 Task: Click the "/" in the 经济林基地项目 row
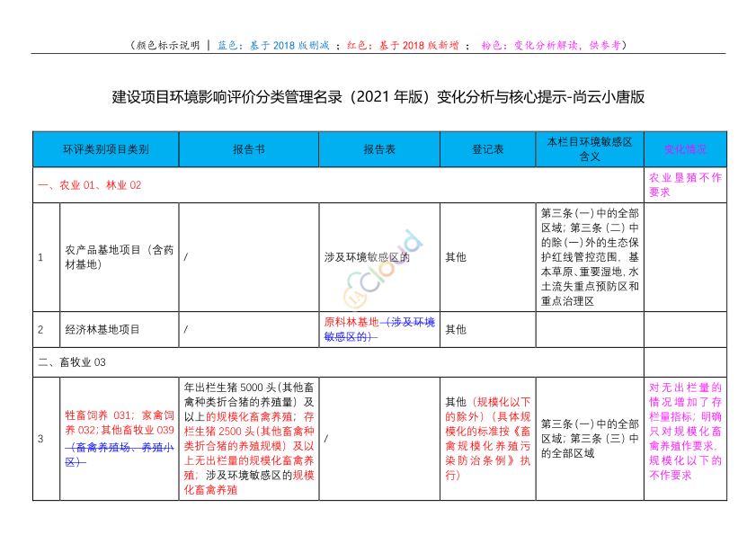pos(186,329)
